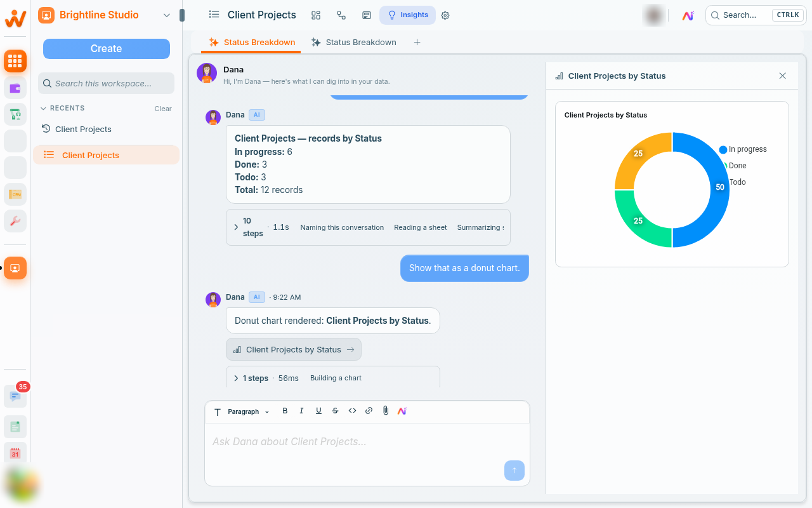Collapse the Recents section
The image size is (812, 508).
(44, 109)
